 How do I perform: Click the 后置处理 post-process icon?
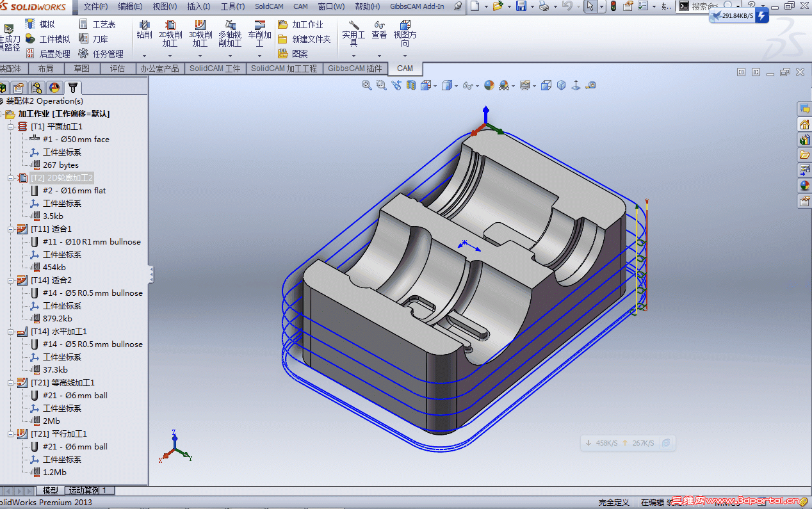coord(30,54)
